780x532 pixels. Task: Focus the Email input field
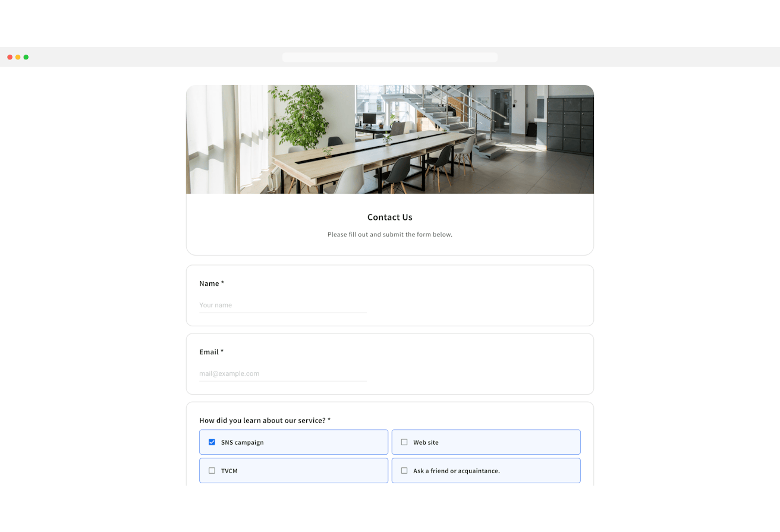[282, 373]
